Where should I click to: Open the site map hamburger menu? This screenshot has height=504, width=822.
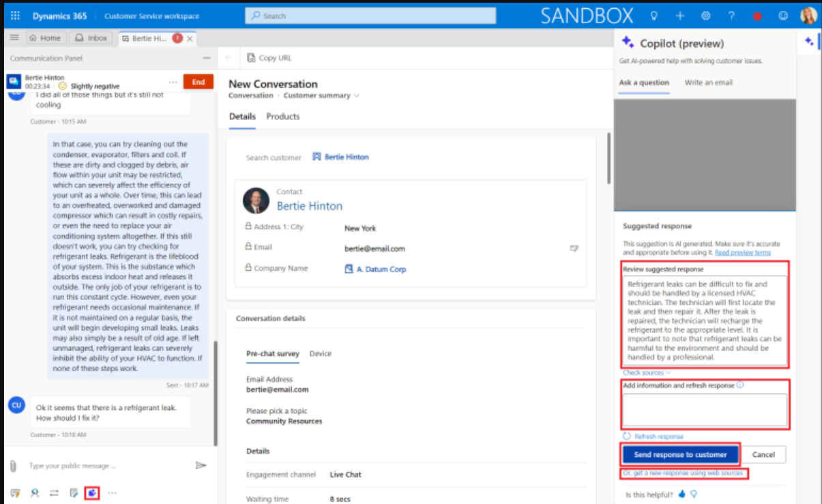pos(14,38)
